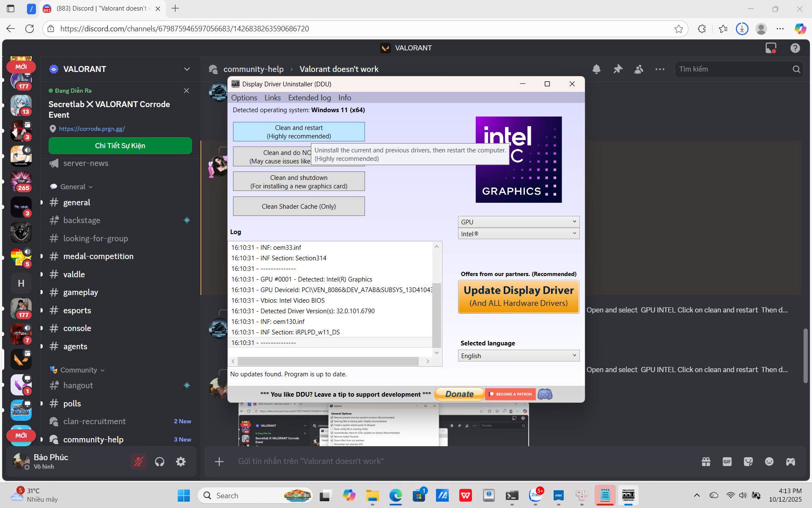Open Discord user settings gear
Screen dimensions: 812x508
coord(181,461)
